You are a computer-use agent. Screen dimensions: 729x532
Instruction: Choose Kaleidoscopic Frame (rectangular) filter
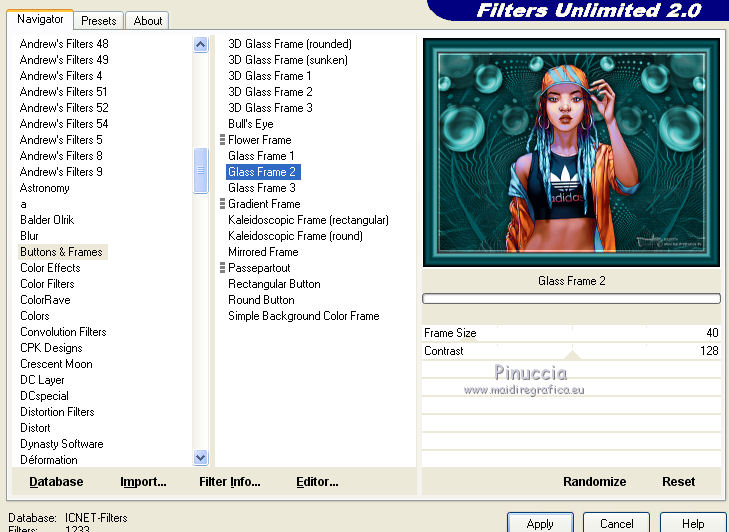[308, 220]
